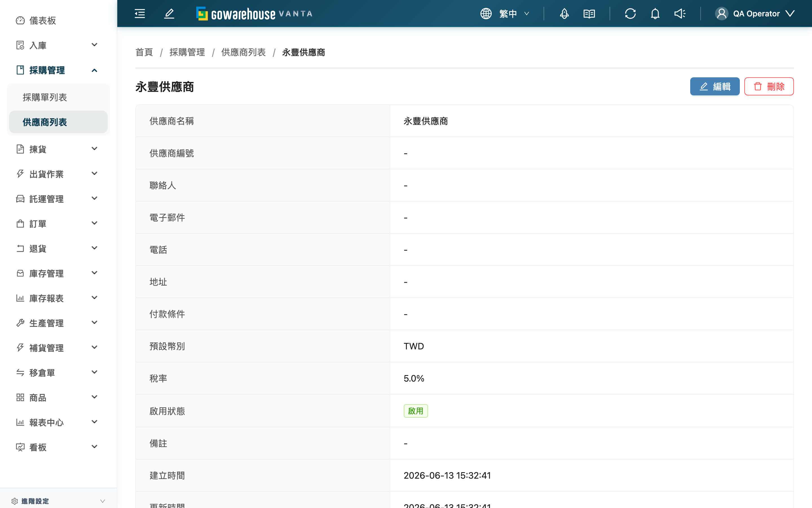This screenshot has height=508, width=812.
Task: Click the 庫存管理 inbox icon
Action: (20, 273)
